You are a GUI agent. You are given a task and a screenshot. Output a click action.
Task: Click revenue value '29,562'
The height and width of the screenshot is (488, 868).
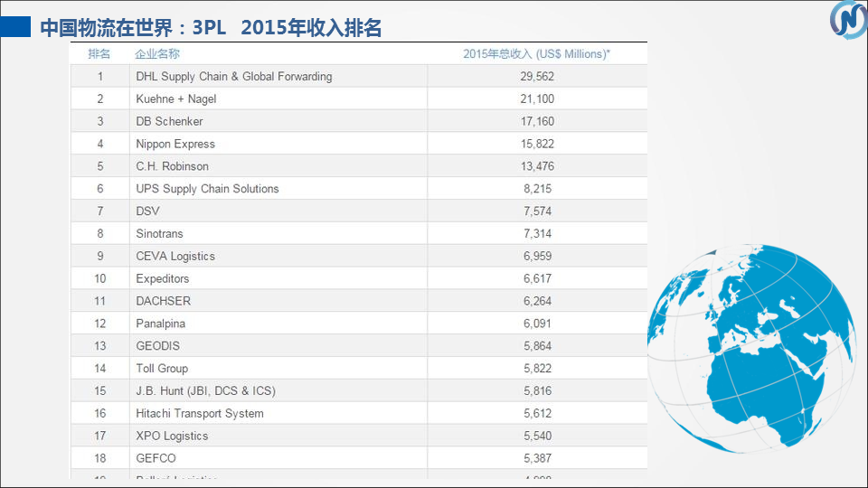[537, 76]
